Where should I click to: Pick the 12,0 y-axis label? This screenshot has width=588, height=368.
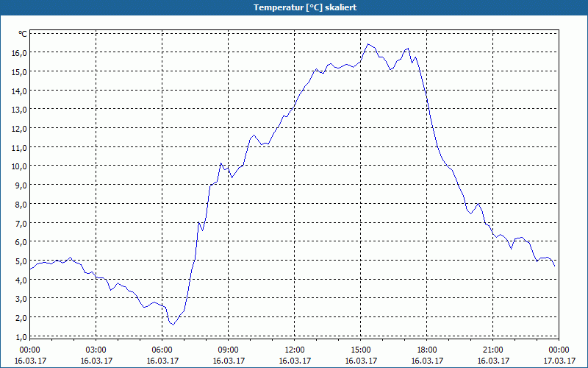pos(20,128)
